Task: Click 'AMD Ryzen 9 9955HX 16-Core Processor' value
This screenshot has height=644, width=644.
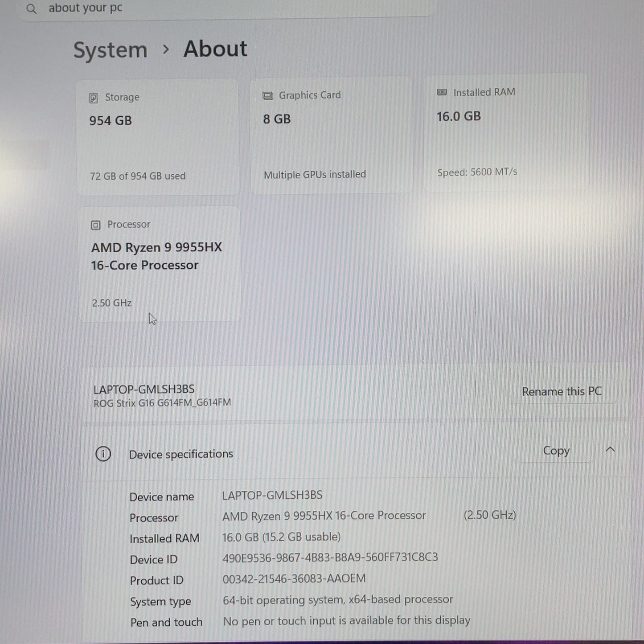Action: coord(324,516)
